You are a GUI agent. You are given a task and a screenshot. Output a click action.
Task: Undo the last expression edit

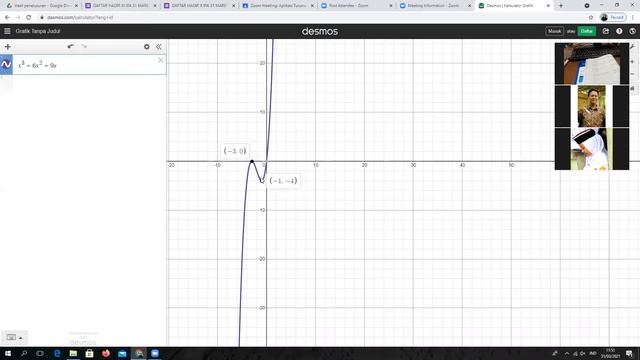(71, 47)
